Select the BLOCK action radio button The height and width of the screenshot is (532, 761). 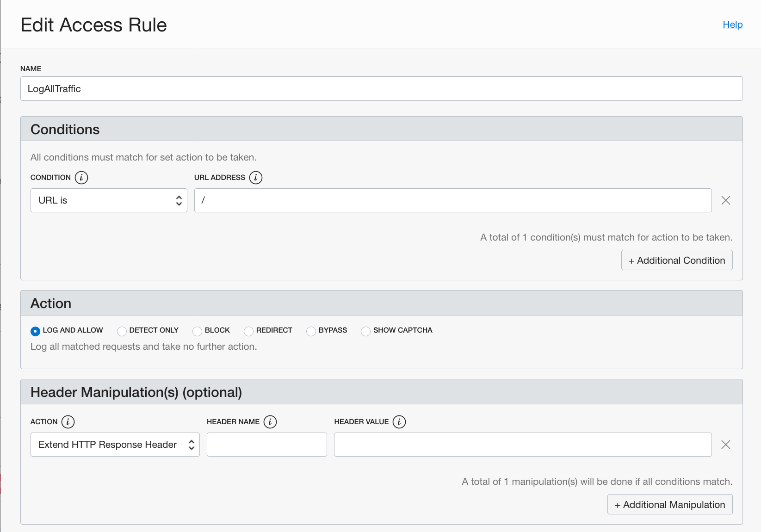tap(198, 331)
